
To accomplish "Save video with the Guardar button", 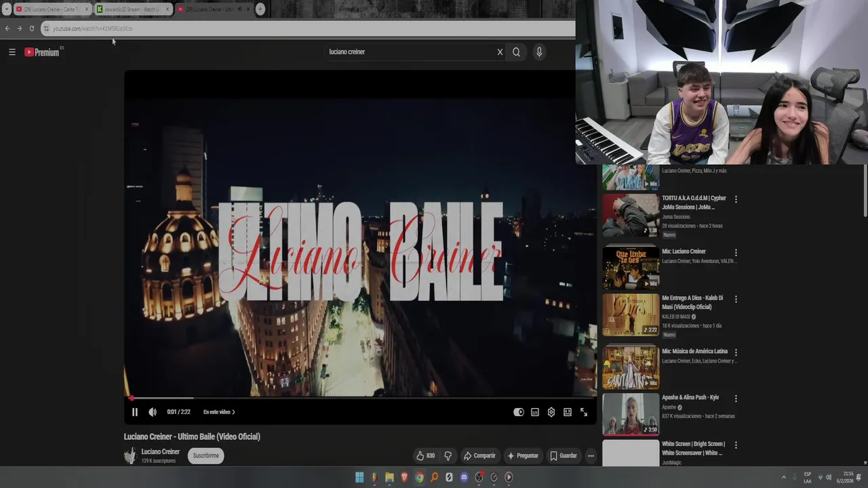I will tap(564, 455).
